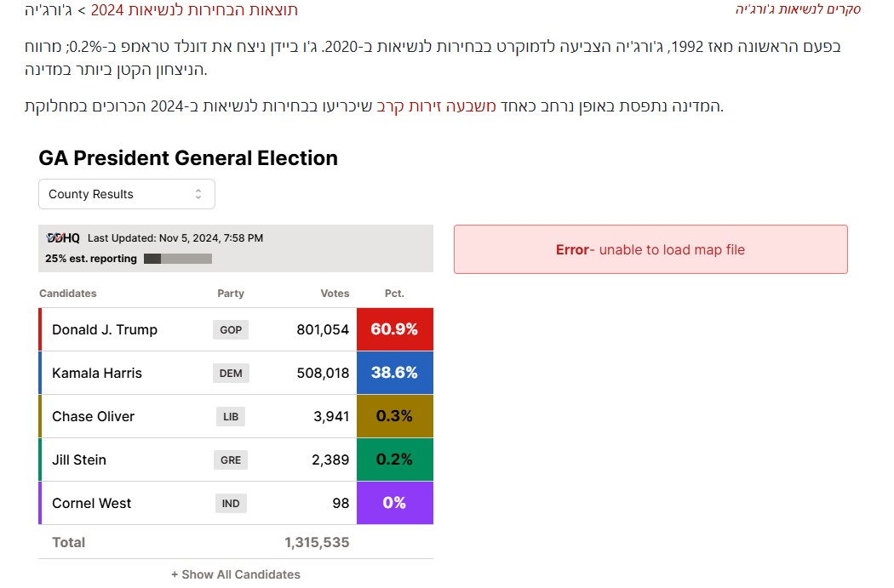The height and width of the screenshot is (588, 894).
Task: Click the County Results chevron arrow
Action: [x=199, y=194]
